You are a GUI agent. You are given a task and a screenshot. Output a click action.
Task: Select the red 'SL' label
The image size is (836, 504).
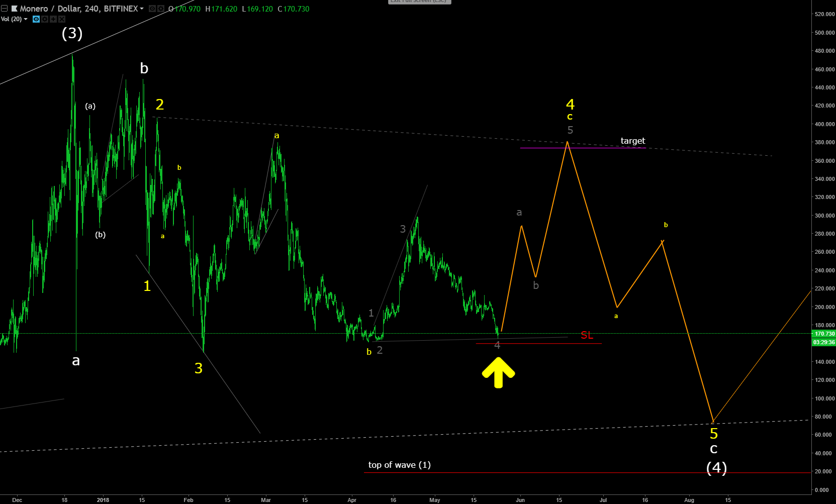pyautogui.click(x=587, y=335)
